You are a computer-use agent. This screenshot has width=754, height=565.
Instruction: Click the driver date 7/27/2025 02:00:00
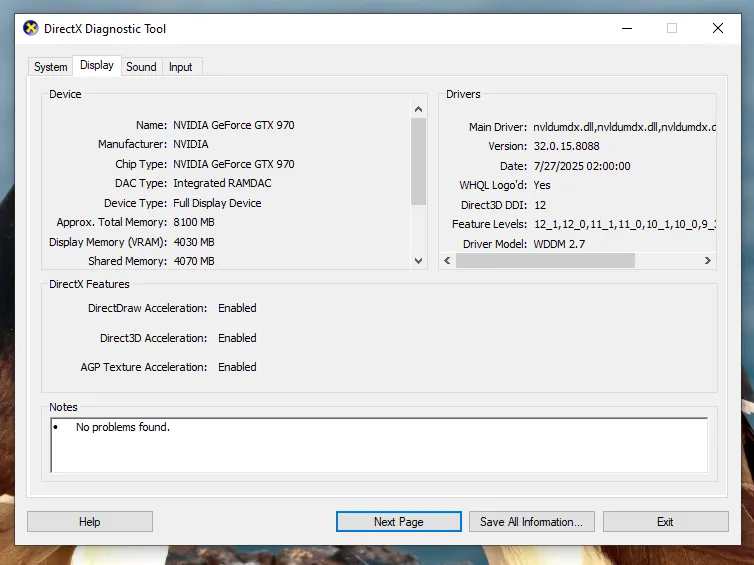582,166
